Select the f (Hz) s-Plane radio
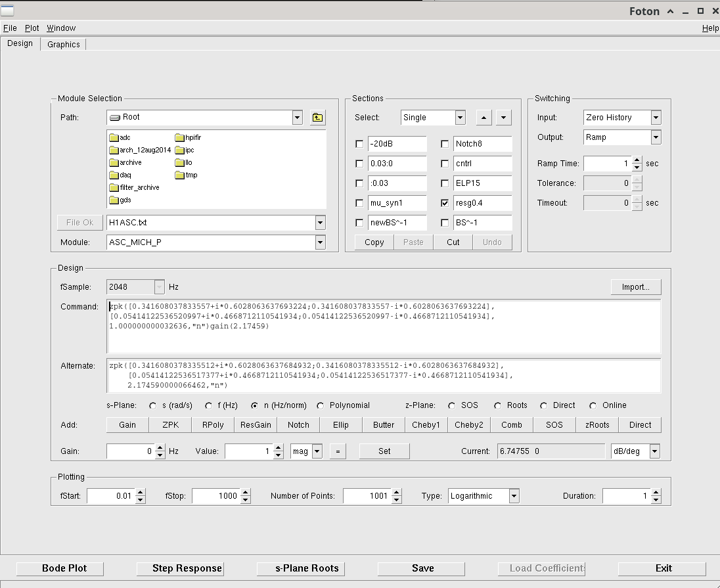 coord(209,405)
